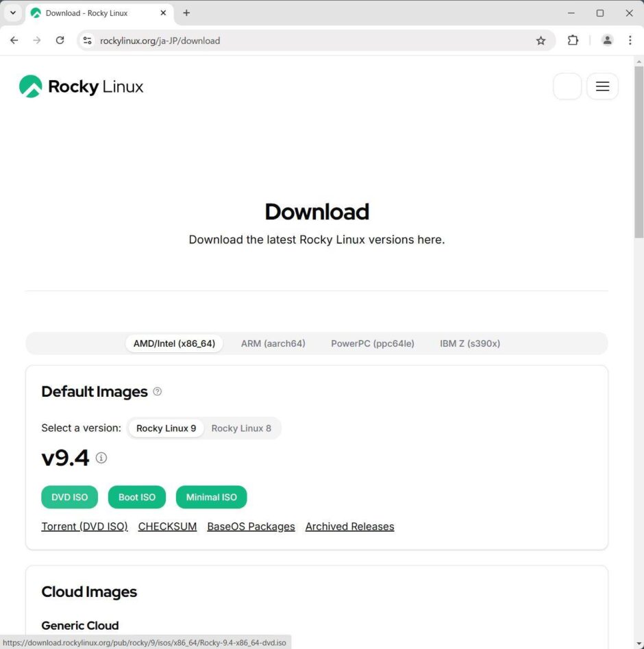This screenshot has height=649, width=644.
Task: Open the CHECKSUM link
Action: point(167,526)
